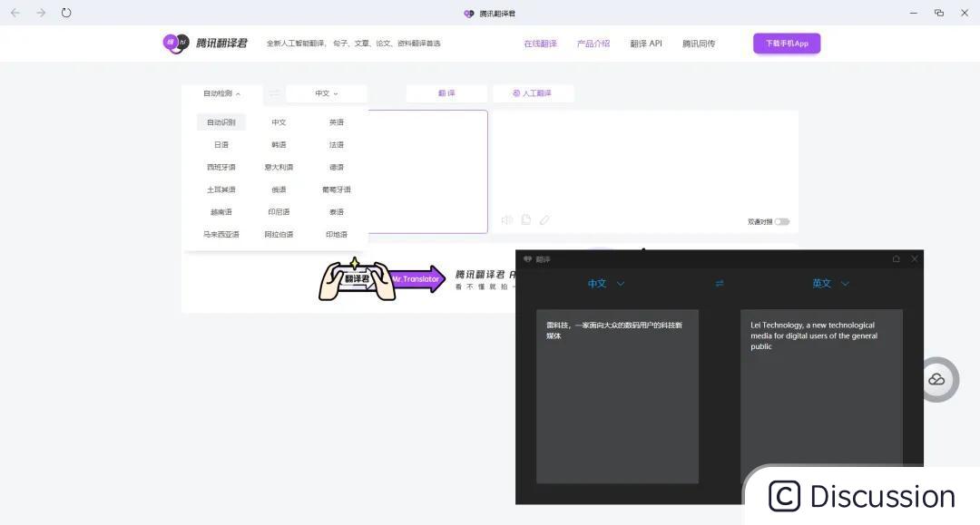Click the browser forward arrow
Image resolution: width=980 pixels, height=525 pixels.
[x=41, y=13]
